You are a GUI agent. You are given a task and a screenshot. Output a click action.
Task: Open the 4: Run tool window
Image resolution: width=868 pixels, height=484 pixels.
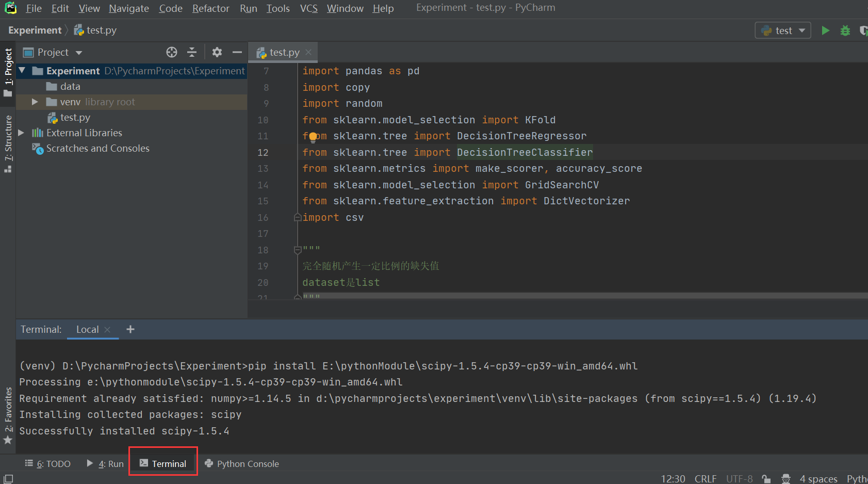(x=105, y=463)
